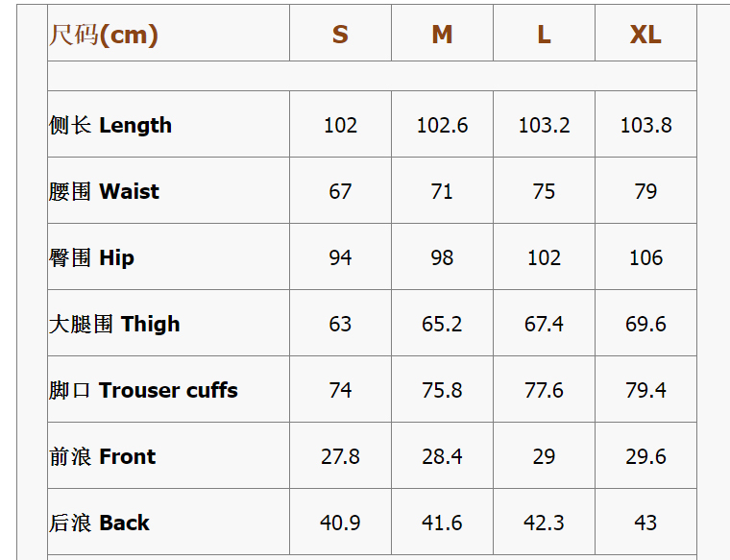
Task: Select Front value 28.4 for size M
Action: point(442,456)
